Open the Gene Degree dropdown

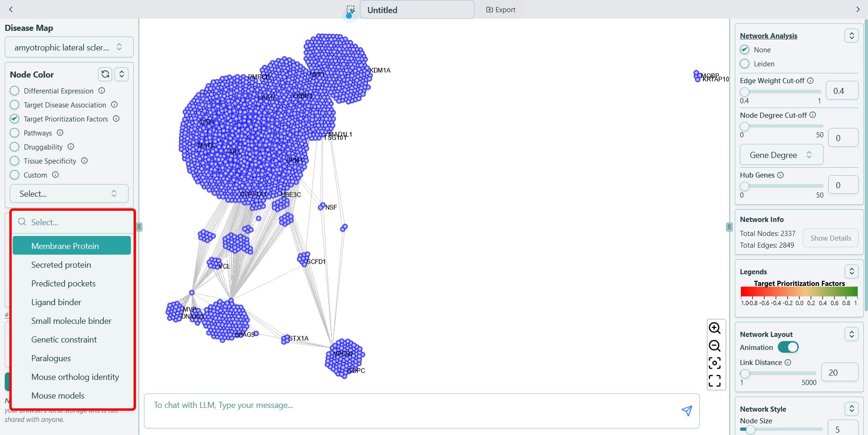point(781,155)
